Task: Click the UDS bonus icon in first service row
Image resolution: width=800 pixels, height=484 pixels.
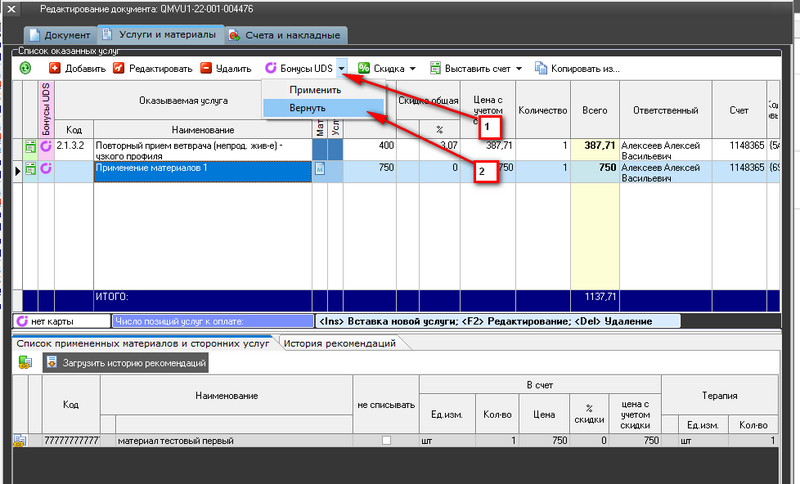Action: (45, 148)
